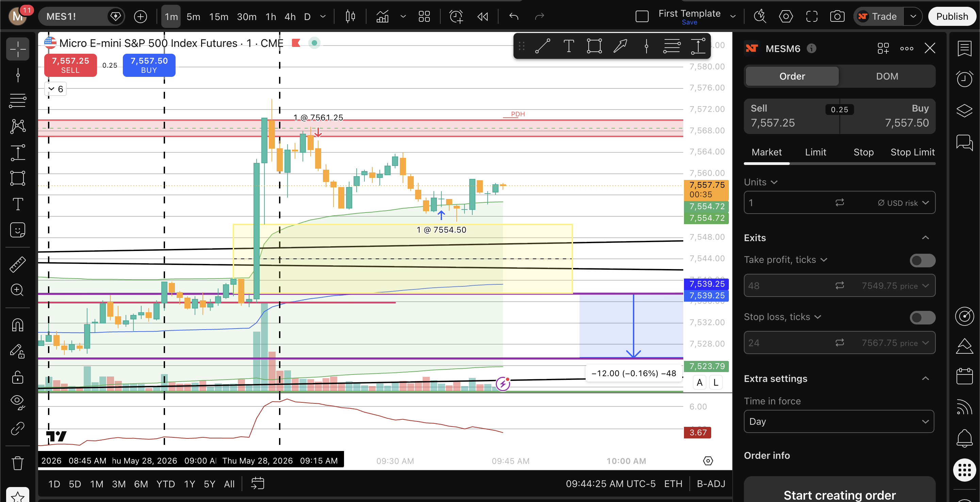Click the Publish button

coord(952,16)
